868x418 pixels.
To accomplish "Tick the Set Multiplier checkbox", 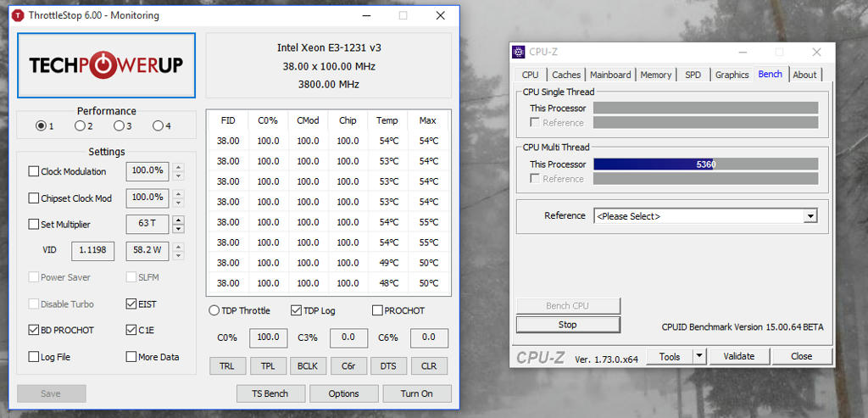I will [34, 224].
